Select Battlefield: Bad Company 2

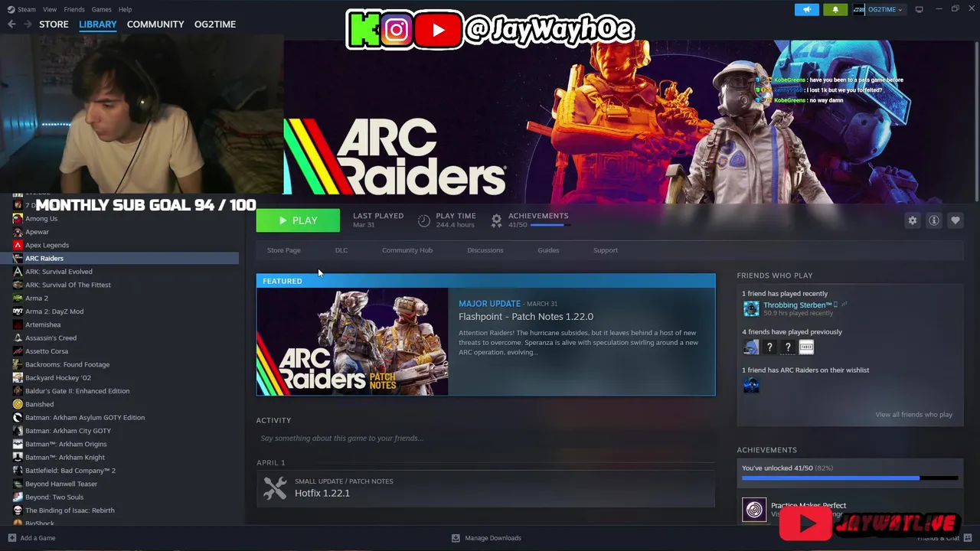[70, 471]
